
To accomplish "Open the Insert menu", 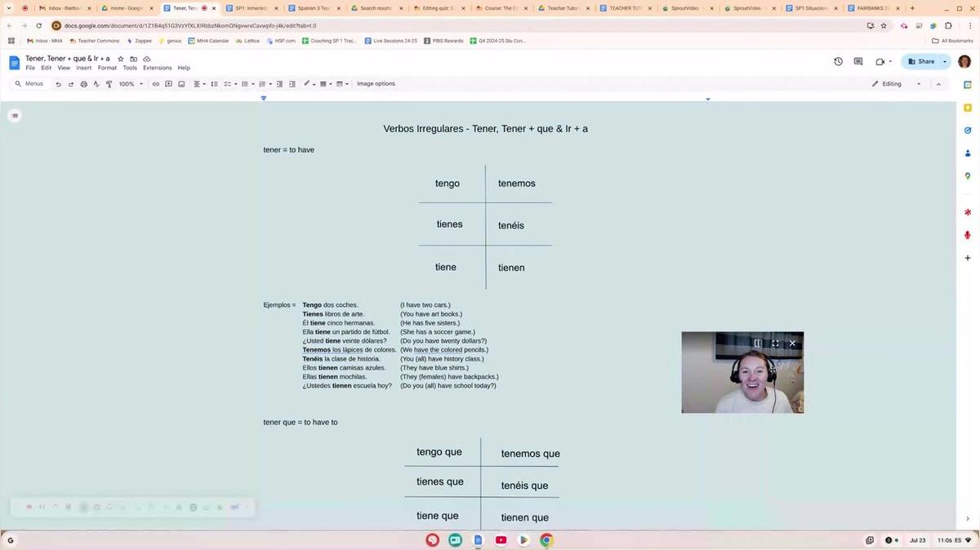I will (84, 68).
